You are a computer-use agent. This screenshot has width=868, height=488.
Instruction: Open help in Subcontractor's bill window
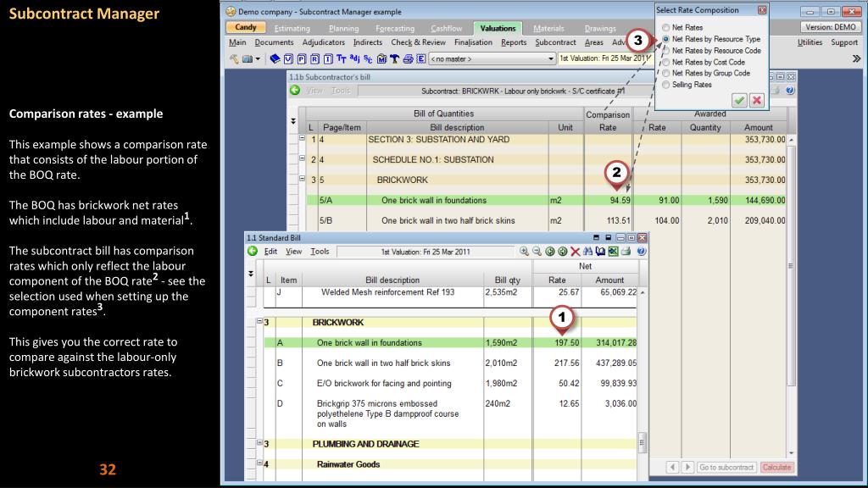coord(790,90)
